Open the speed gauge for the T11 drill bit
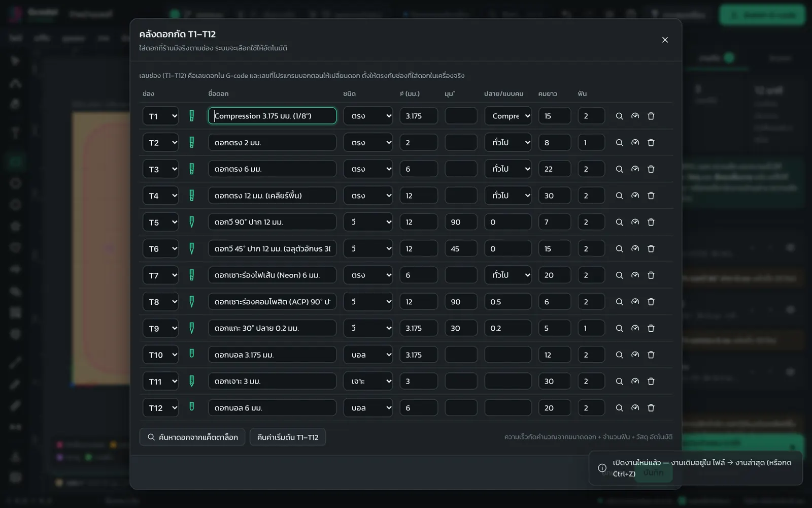Image resolution: width=812 pixels, height=508 pixels. (x=635, y=382)
